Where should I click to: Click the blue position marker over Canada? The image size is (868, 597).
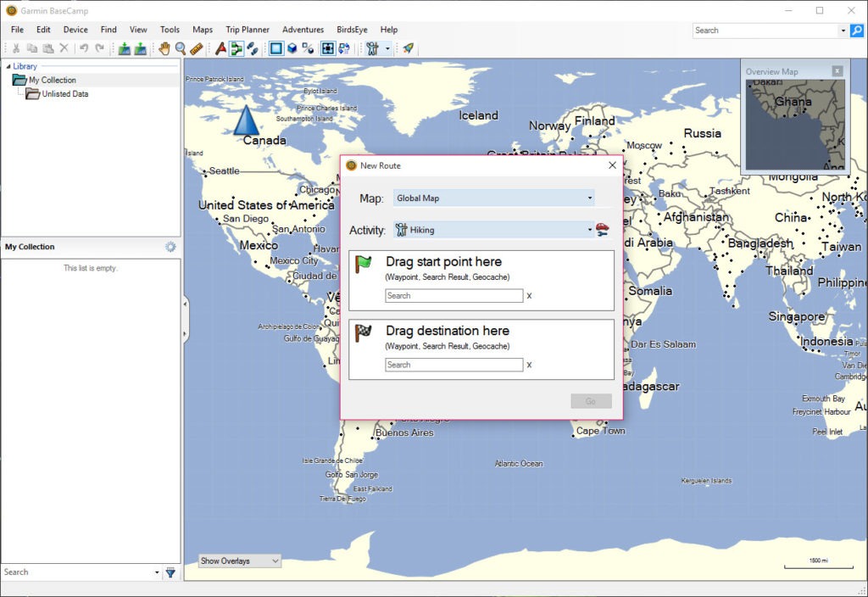coord(246,120)
